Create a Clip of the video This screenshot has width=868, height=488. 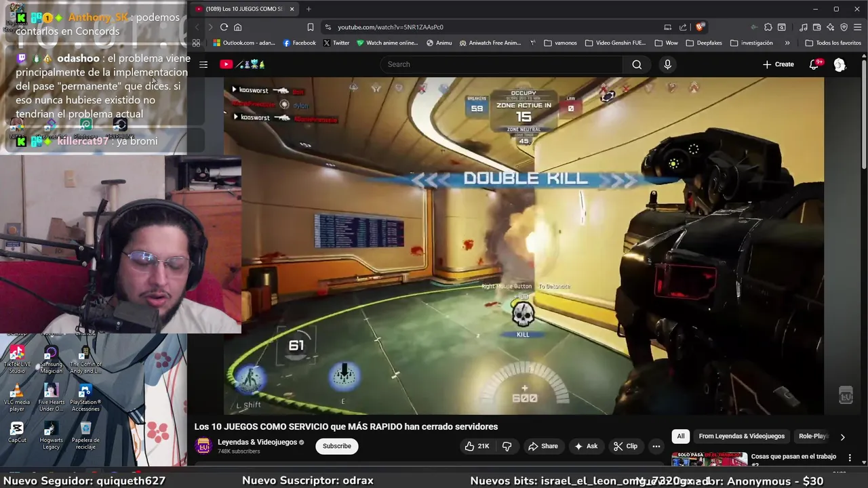625,446
